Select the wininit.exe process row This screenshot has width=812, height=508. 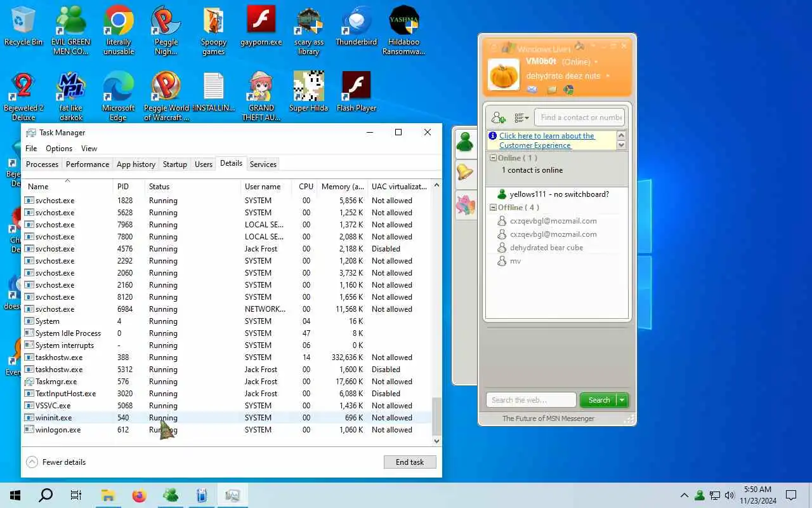pyautogui.click(x=227, y=418)
